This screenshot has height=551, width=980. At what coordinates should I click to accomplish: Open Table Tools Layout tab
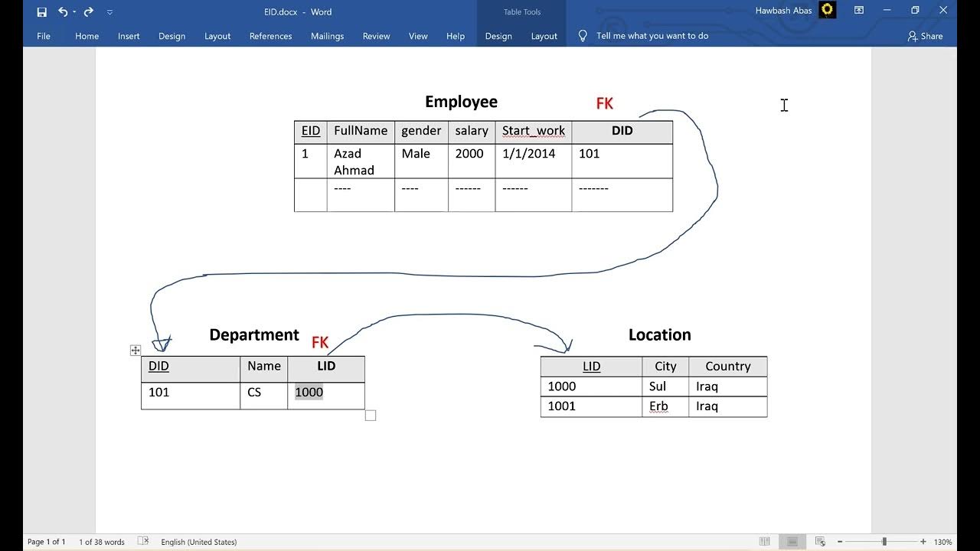pyautogui.click(x=544, y=36)
